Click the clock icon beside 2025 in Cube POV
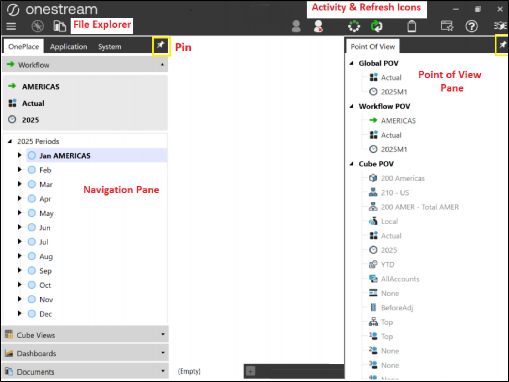The width and height of the screenshot is (509, 382). click(373, 250)
